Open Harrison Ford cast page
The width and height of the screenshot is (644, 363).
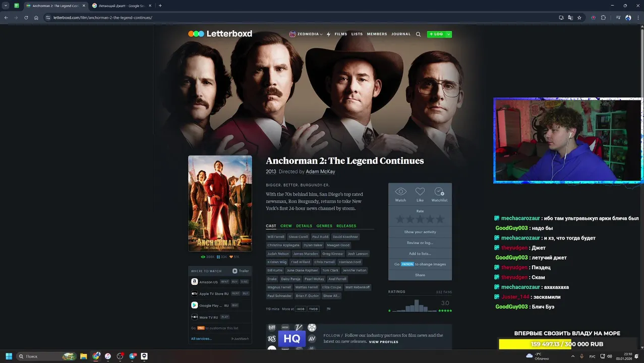tap(349, 262)
